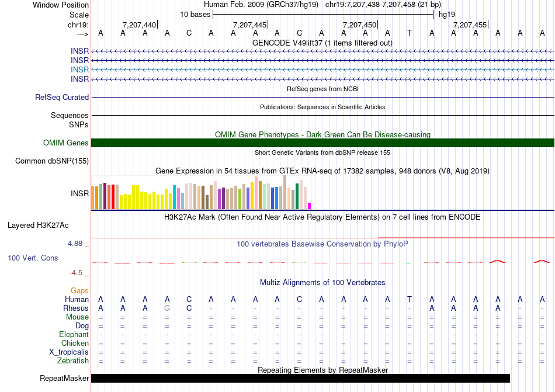Click the dark green OMIM Genes bar

pyautogui.click(x=322, y=143)
